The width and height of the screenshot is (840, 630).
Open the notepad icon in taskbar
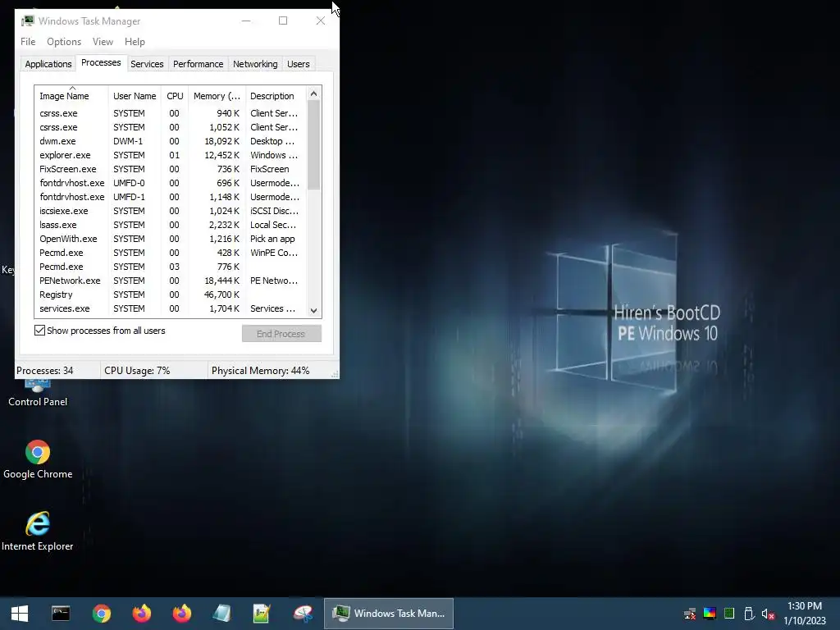pos(221,614)
